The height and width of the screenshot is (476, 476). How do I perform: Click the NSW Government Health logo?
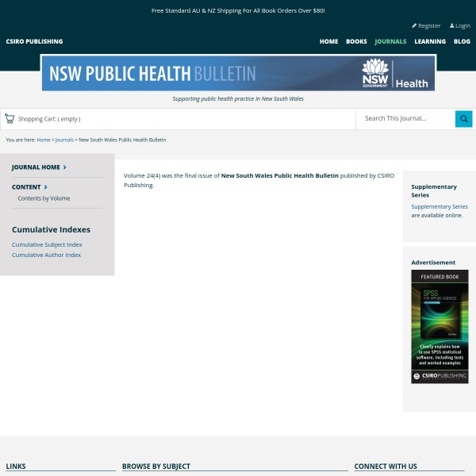tap(394, 74)
